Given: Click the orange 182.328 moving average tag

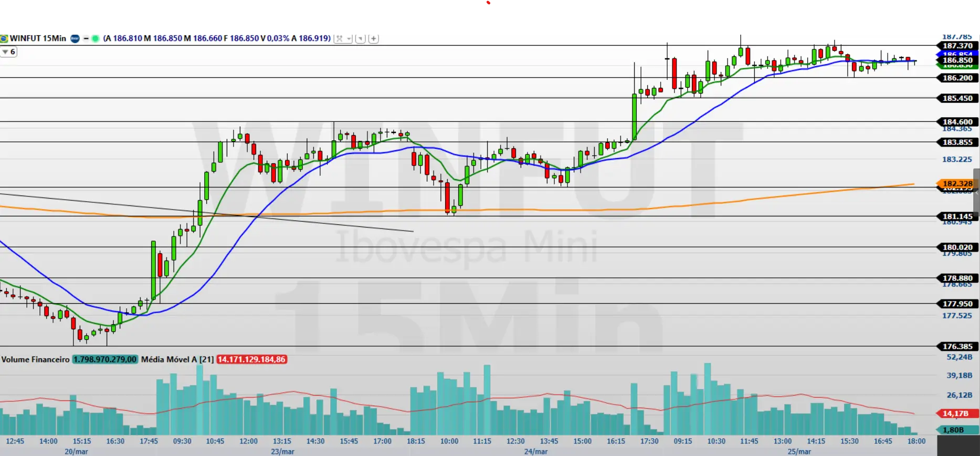Looking at the screenshot, I should pyautogui.click(x=957, y=183).
